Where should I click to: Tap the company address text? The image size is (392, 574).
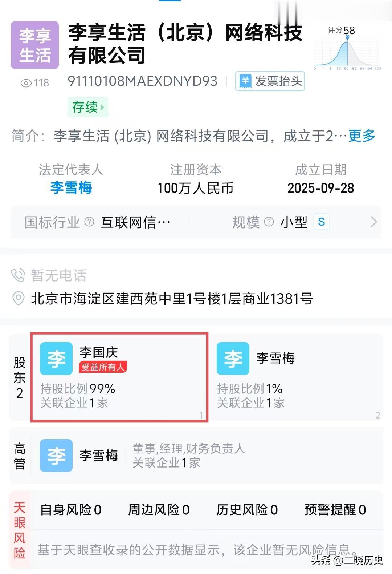coord(172,299)
